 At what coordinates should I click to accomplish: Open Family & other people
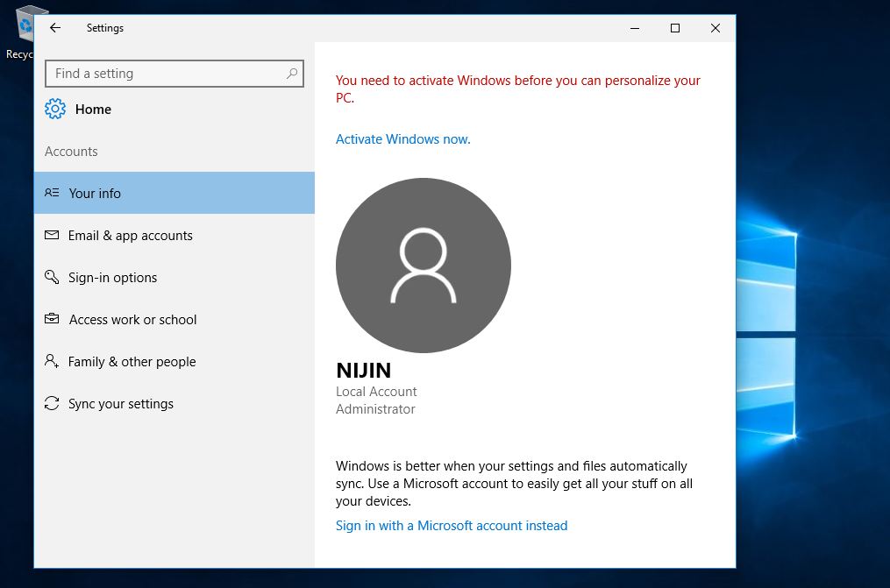(x=174, y=361)
